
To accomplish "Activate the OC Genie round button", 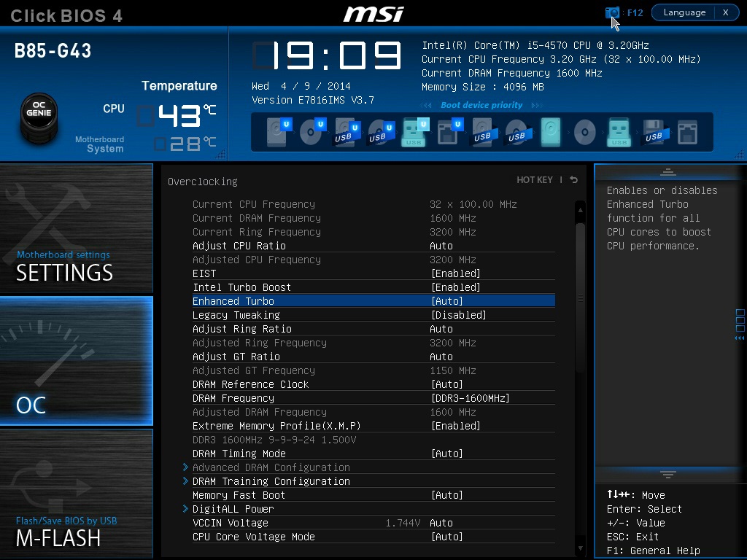I will coord(39,117).
